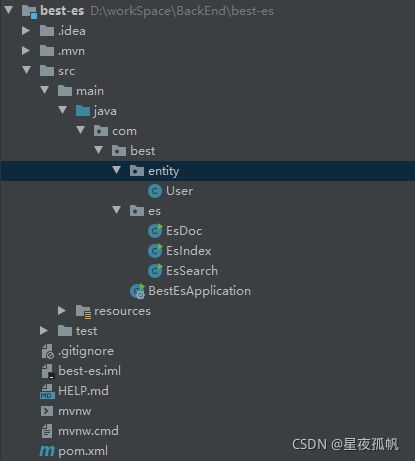Collapse the entity package arrow
Viewport: 415px width, 461px height.
click(x=117, y=170)
